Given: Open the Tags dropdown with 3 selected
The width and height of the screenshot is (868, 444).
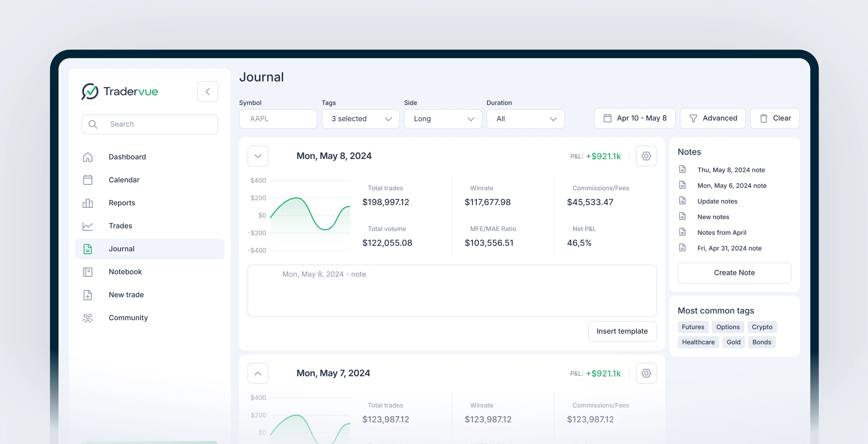Looking at the screenshot, I should pyautogui.click(x=361, y=119).
